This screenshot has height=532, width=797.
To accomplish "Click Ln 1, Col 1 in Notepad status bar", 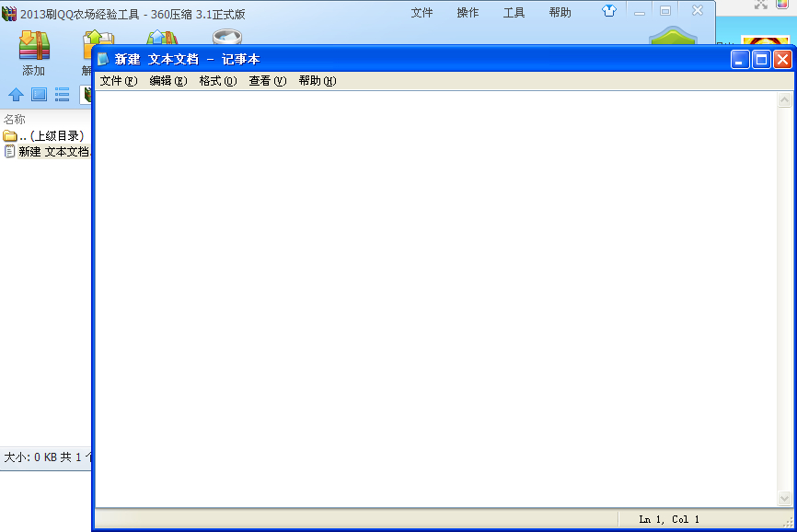I will (x=669, y=519).
